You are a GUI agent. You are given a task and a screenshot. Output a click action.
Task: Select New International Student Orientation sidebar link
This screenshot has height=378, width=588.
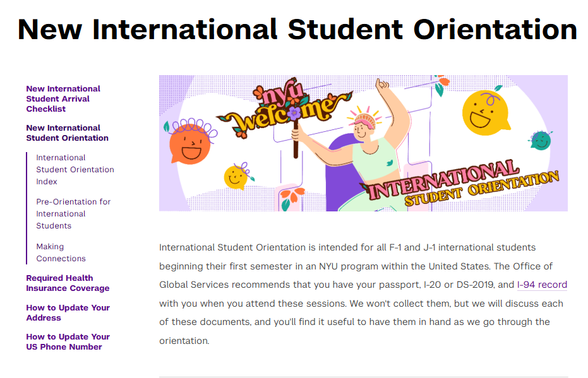(67, 133)
